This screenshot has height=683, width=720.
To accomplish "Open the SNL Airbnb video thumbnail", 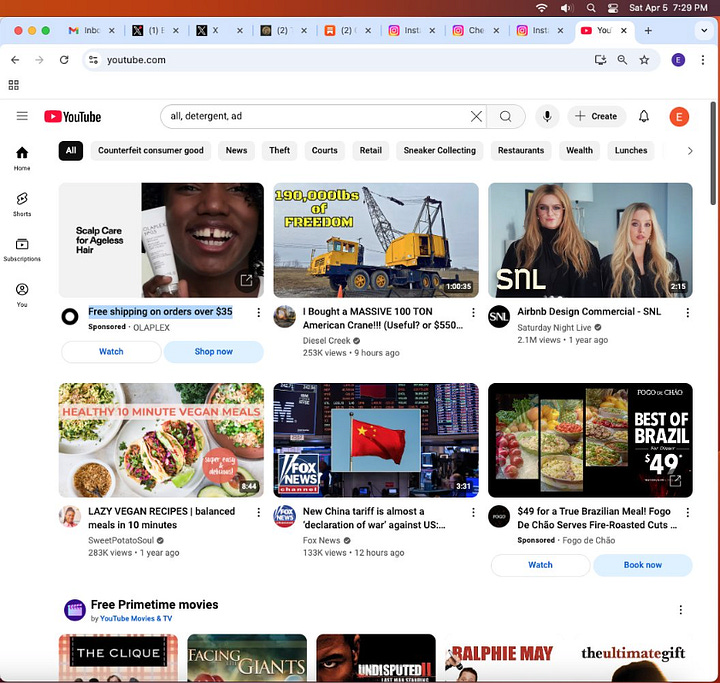I will [590, 240].
